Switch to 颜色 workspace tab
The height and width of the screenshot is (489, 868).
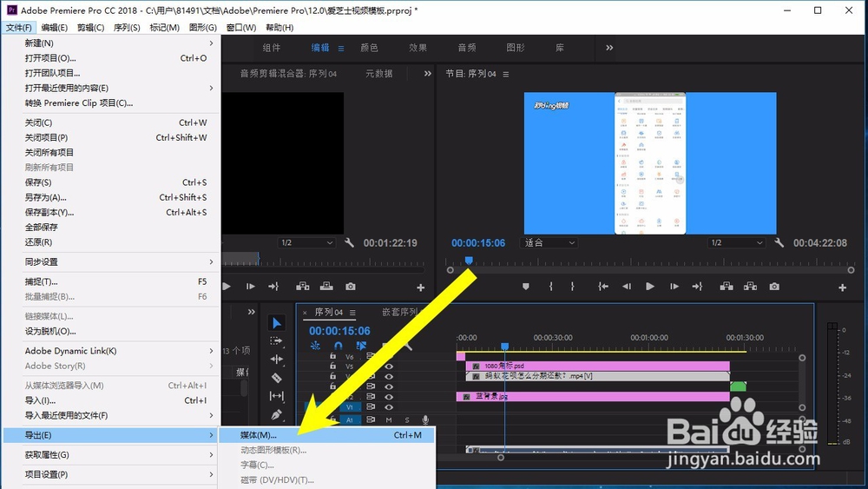point(369,48)
